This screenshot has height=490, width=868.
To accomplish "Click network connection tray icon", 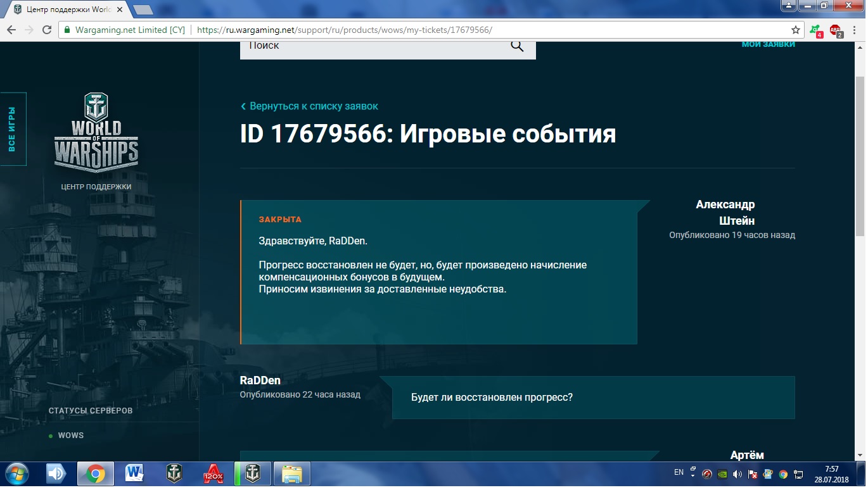I will (x=798, y=474).
